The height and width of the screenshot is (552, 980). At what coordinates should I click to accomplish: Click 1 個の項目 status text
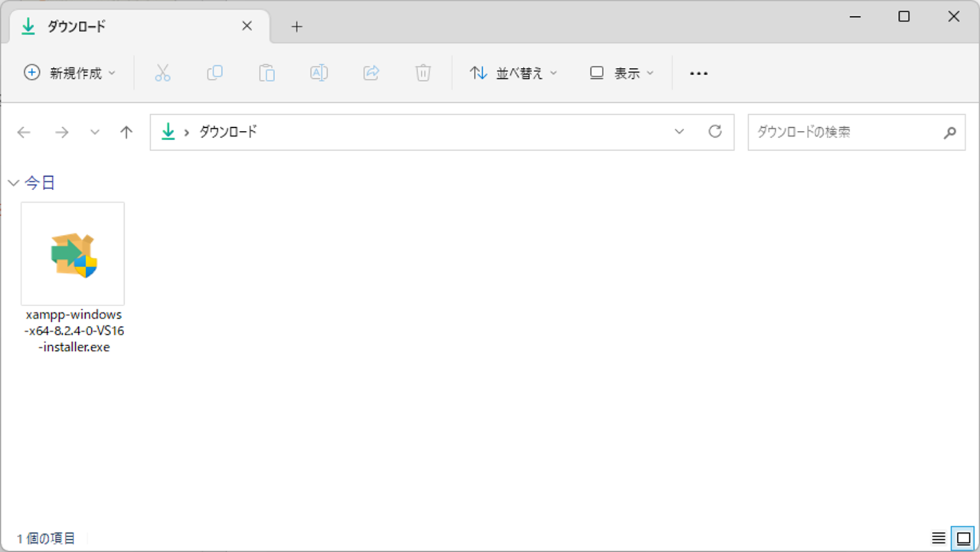(x=46, y=538)
